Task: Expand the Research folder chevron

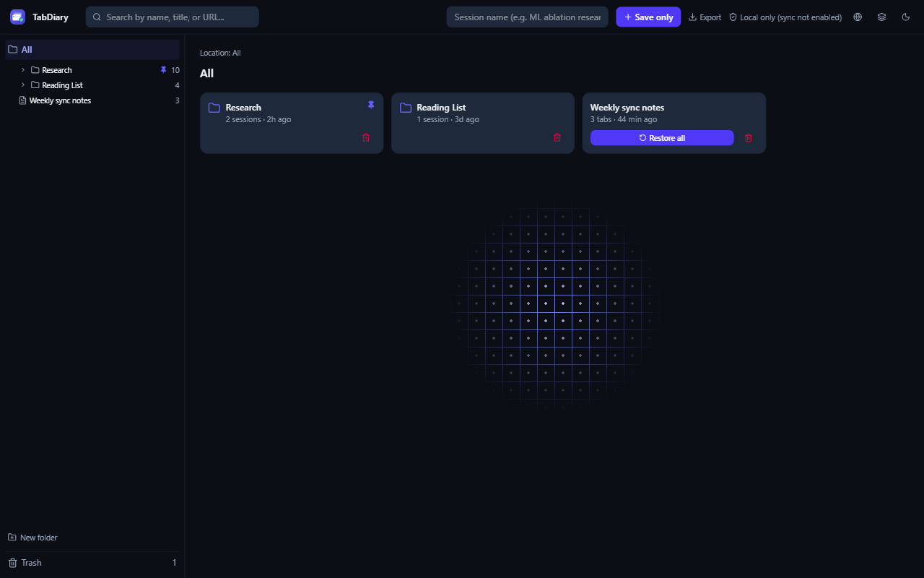Action: 23,70
